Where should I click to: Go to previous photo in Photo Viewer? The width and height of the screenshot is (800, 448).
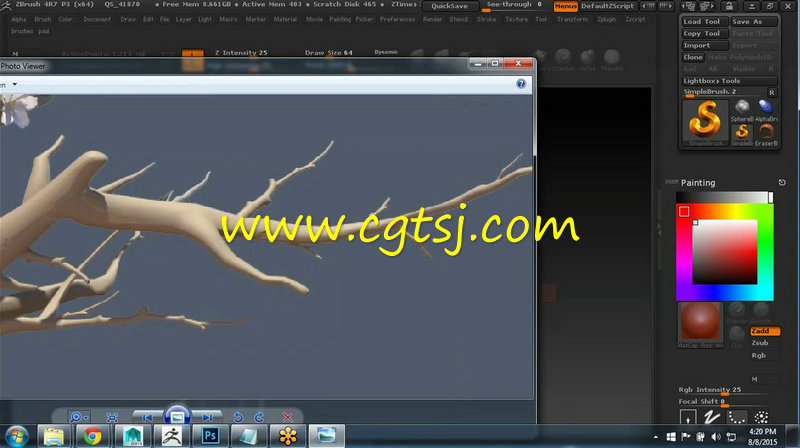coord(147,417)
